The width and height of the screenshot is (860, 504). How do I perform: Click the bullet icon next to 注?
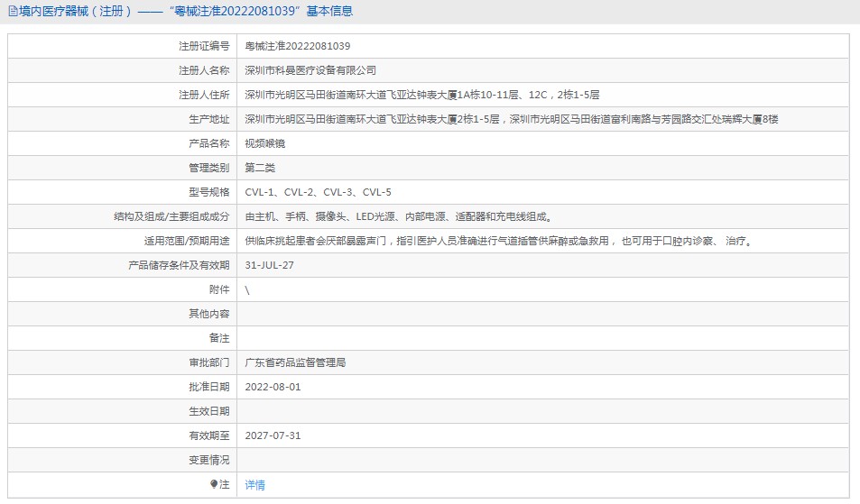pos(214,484)
